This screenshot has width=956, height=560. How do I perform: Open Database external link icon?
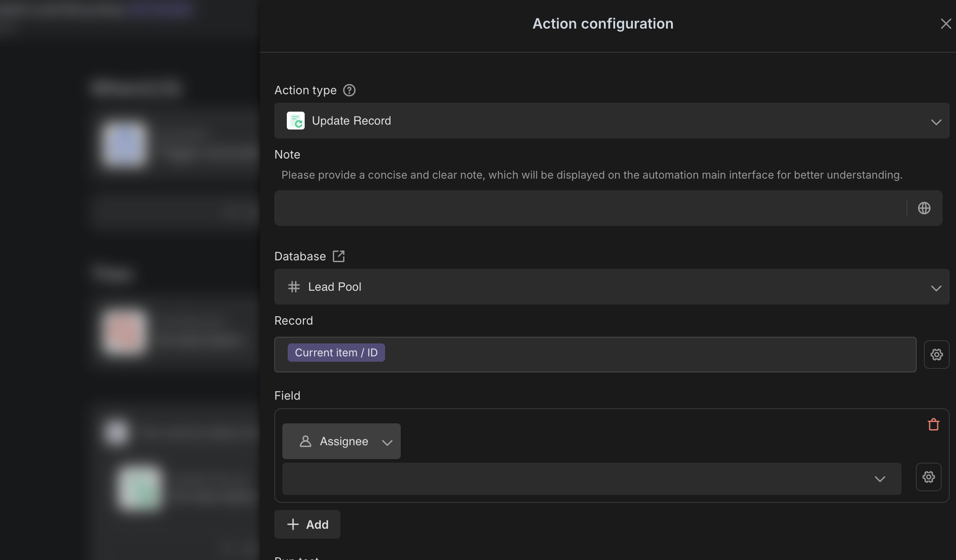(339, 256)
